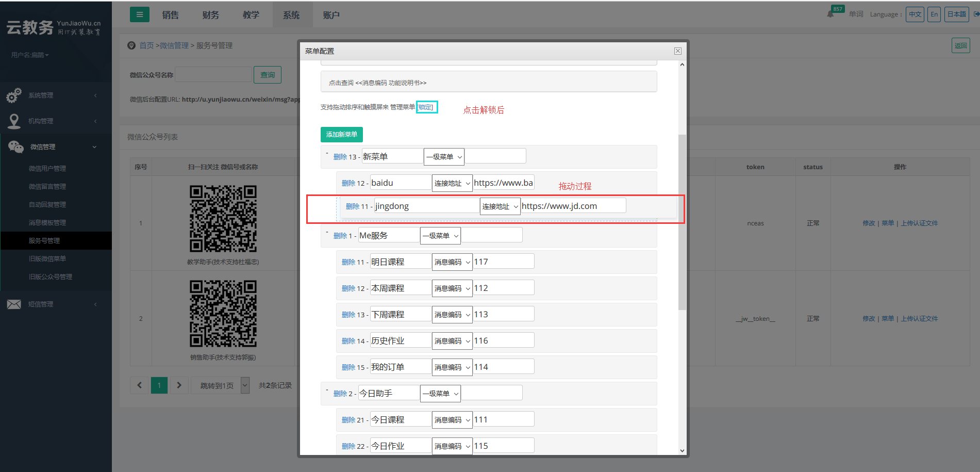Click the 短信管理 envelope icon
Viewport: 980px width, 472px height.
(14, 304)
